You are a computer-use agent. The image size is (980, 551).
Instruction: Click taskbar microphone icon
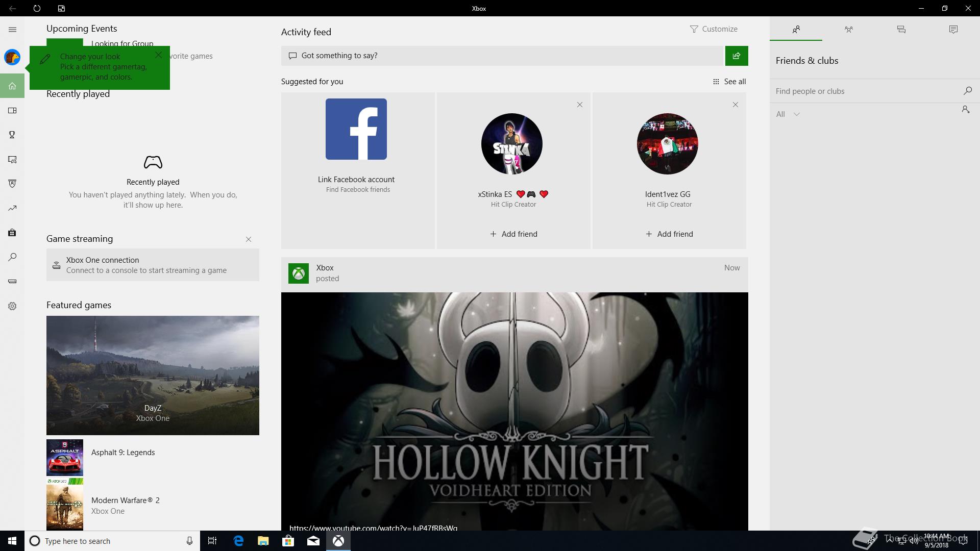pyautogui.click(x=189, y=541)
